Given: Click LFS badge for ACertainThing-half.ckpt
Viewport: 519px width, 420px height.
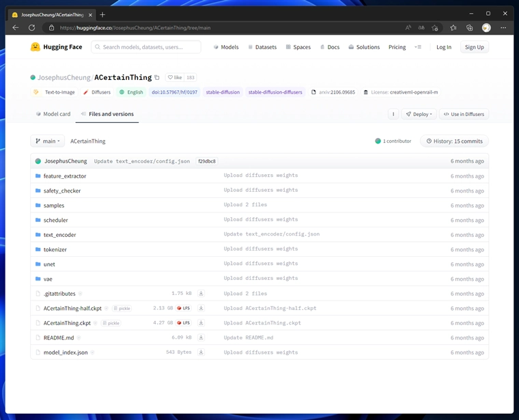Looking at the screenshot, I should click(x=184, y=308).
